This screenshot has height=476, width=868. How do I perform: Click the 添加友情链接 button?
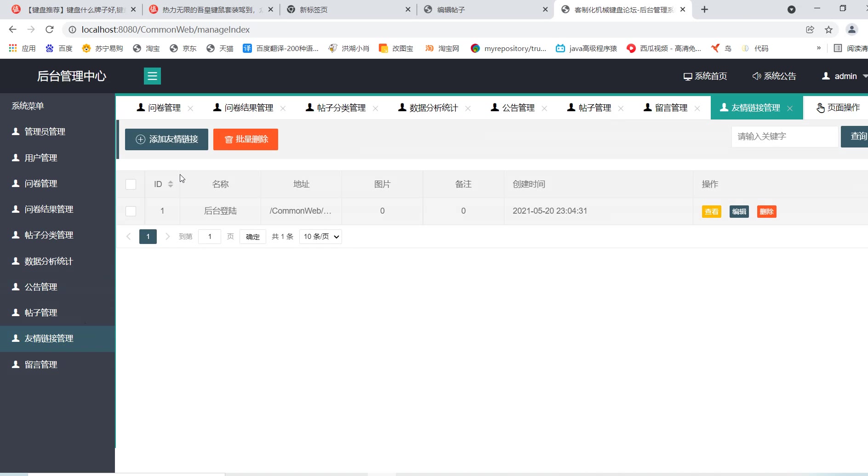[x=166, y=139]
